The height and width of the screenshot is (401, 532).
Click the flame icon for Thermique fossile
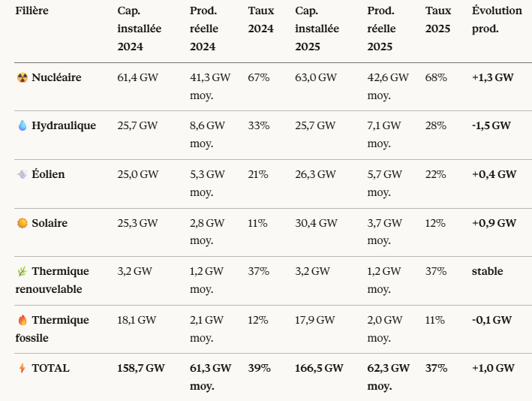[x=22, y=320]
